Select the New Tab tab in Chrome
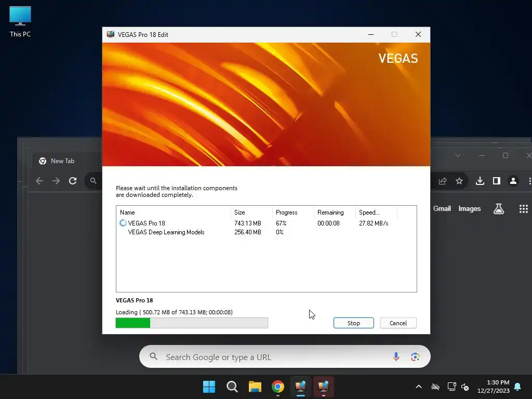The image size is (532, 399). 62,161
